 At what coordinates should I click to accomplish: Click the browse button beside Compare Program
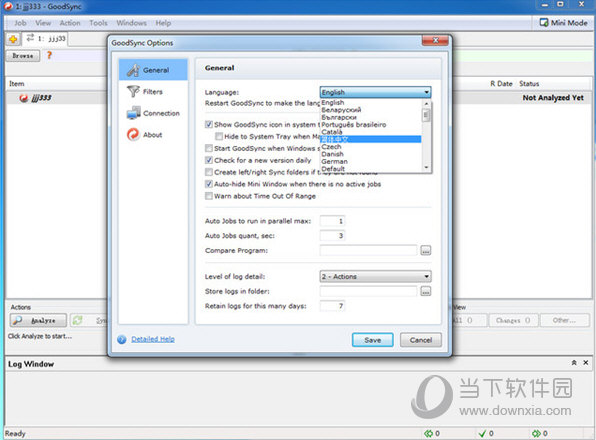tap(426, 250)
